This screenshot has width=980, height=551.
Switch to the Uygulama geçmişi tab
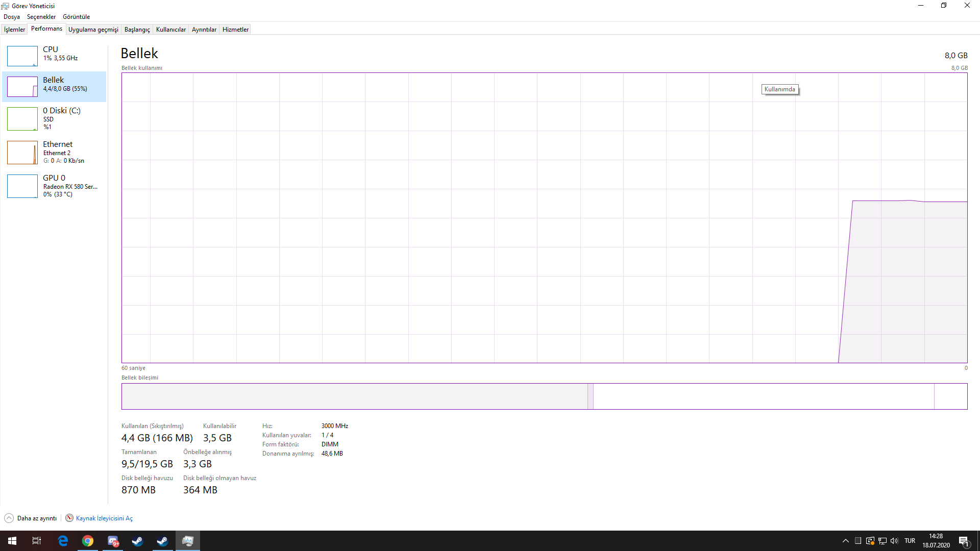(93, 30)
